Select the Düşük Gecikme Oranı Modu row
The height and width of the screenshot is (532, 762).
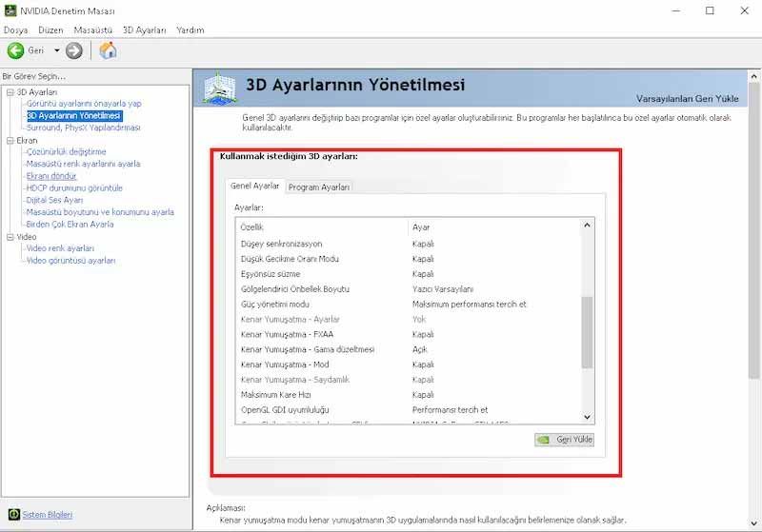point(409,259)
